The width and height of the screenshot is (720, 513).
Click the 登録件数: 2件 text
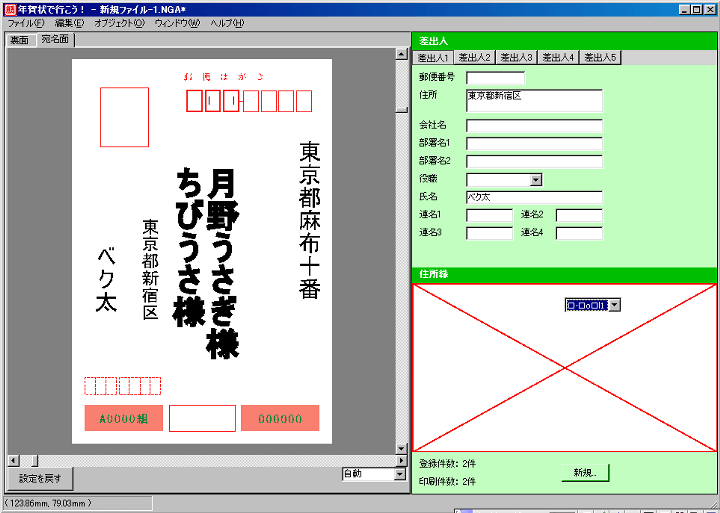[x=447, y=464]
